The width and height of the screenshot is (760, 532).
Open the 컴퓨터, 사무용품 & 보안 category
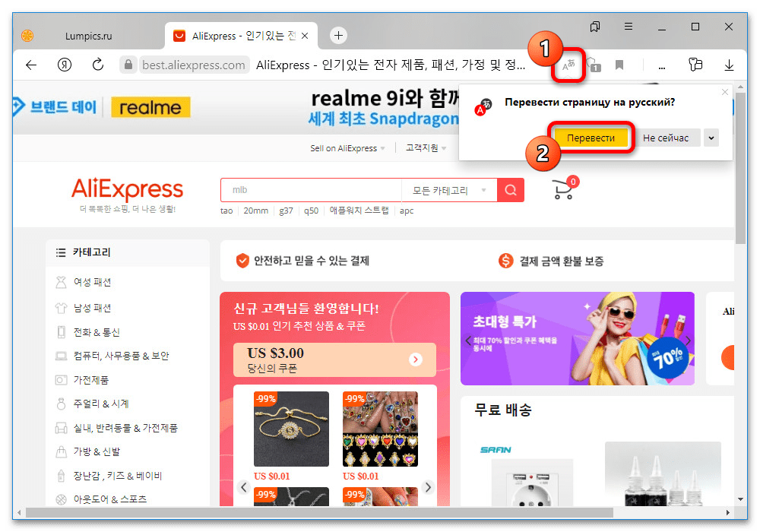click(121, 356)
